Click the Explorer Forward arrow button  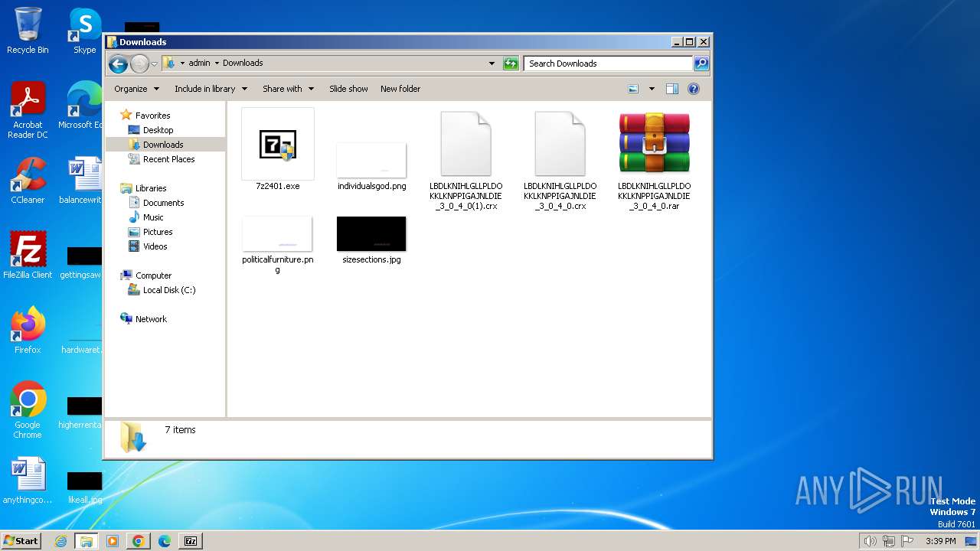coord(139,64)
